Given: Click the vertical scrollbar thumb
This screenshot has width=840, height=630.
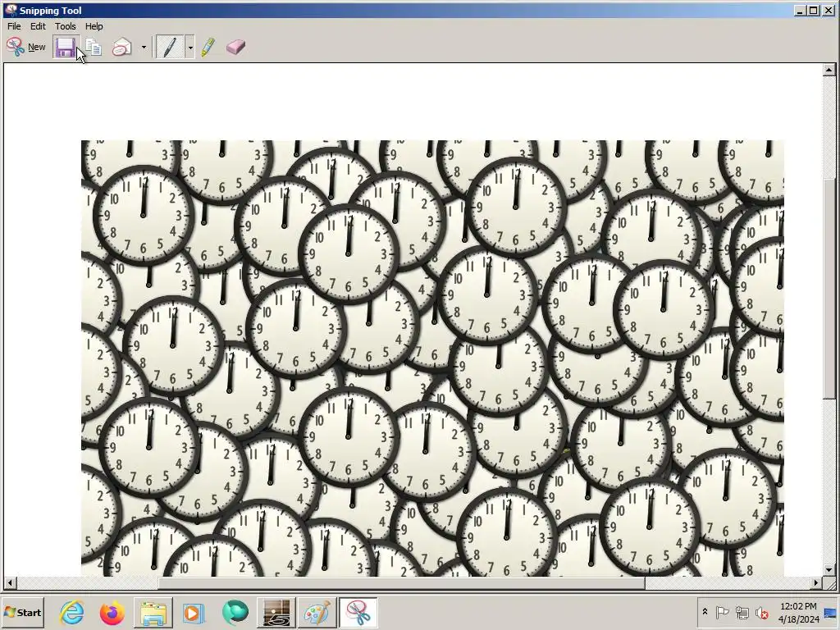Looking at the screenshot, I should (829, 288).
